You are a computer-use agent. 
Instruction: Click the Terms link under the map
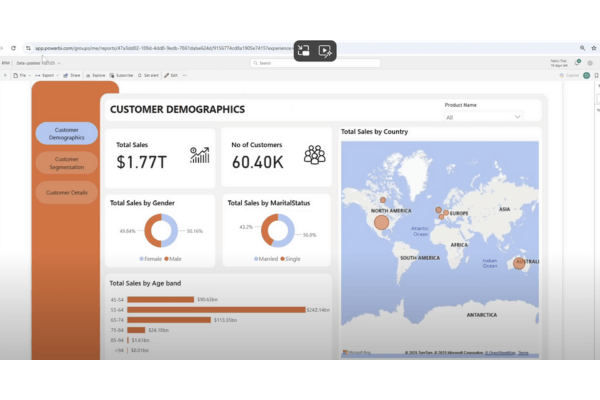[x=523, y=353]
